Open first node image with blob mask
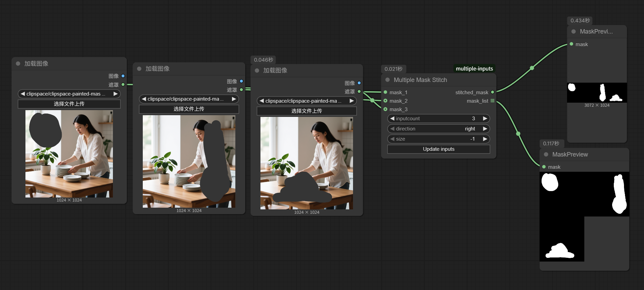The width and height of the screenshot is (644, 290). tap(69, 154)
